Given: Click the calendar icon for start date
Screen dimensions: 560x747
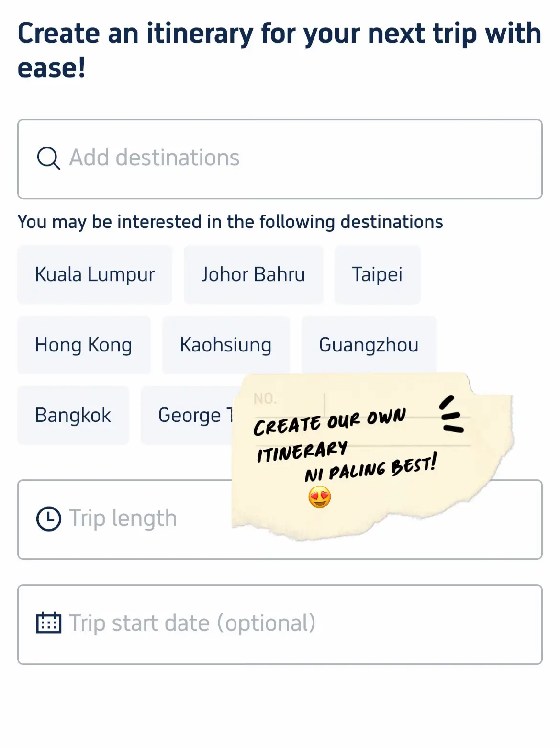Looking at the screenshot, I should pos(49,623).
